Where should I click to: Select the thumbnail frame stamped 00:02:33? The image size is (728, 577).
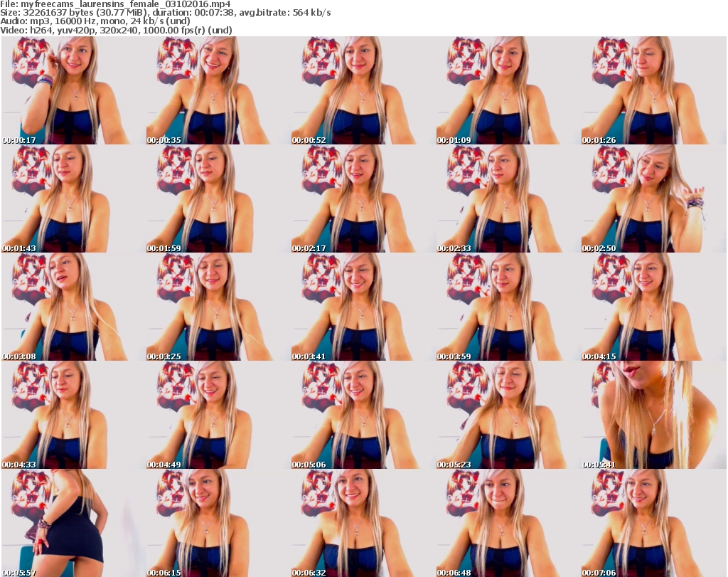pyautogui.click(x=508, y=198)
